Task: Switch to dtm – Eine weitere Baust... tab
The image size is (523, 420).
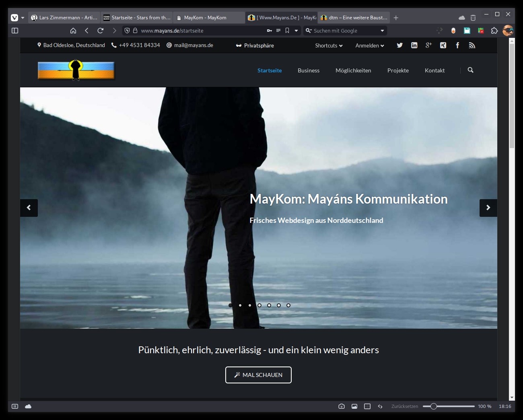Action: [354, 18]
